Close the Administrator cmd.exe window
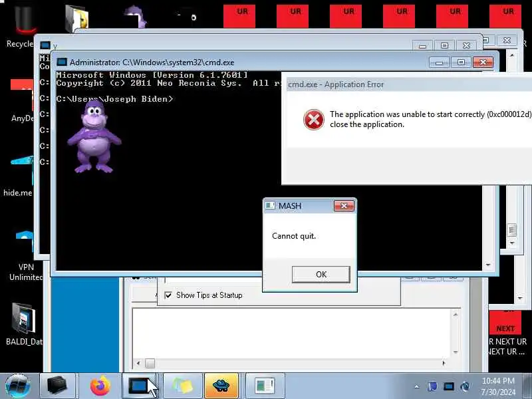Screen dimensions: 532x399 point(483,63)
